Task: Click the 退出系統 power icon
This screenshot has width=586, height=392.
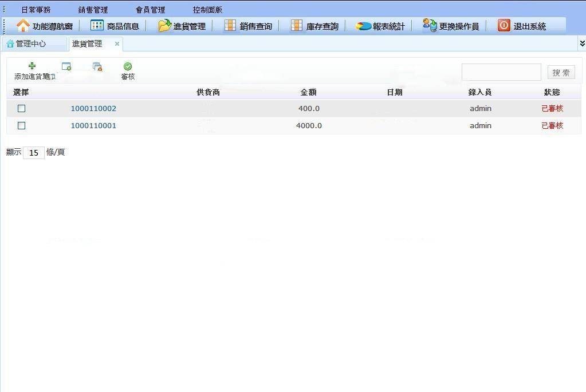Action: (504, 25)
